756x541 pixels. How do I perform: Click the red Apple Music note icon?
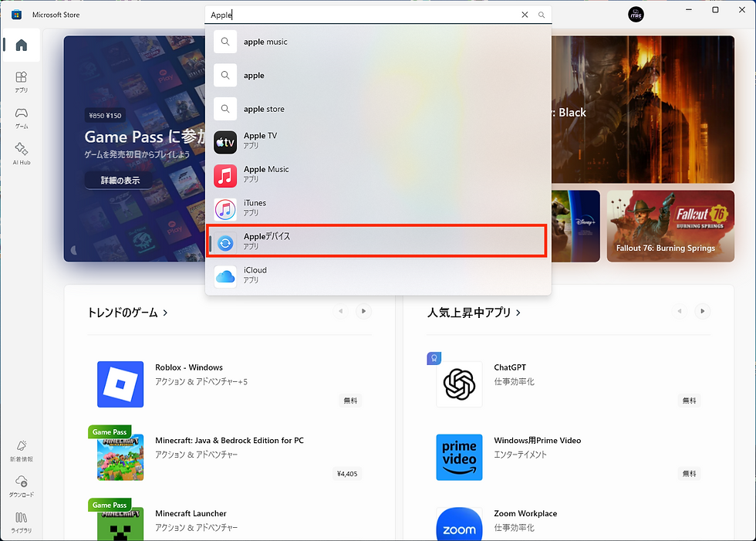point(225,176)
